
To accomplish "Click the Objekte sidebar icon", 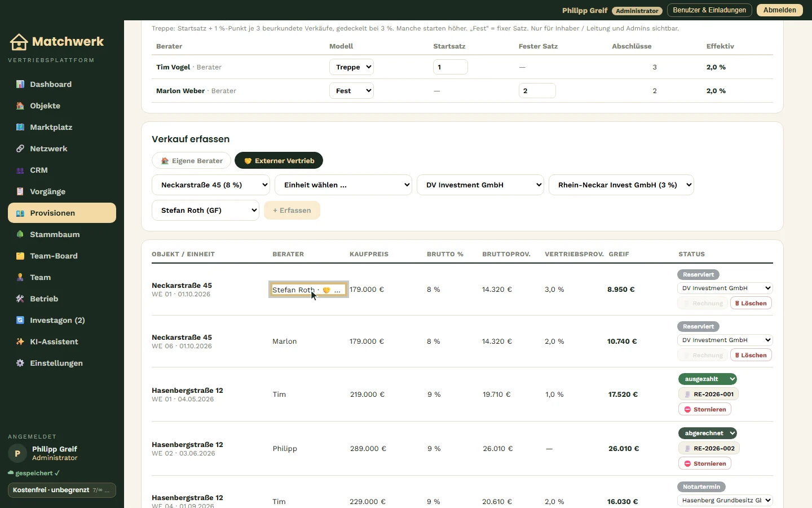I will point(20,106).
